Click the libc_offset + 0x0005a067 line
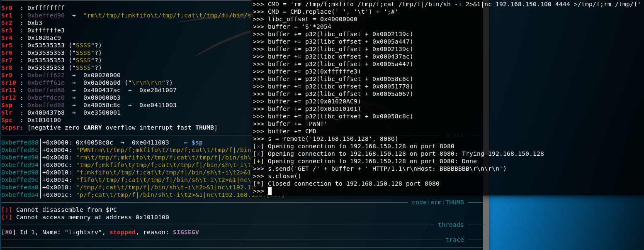The width and height of the screenshot is (644, 250). point(333,94)
